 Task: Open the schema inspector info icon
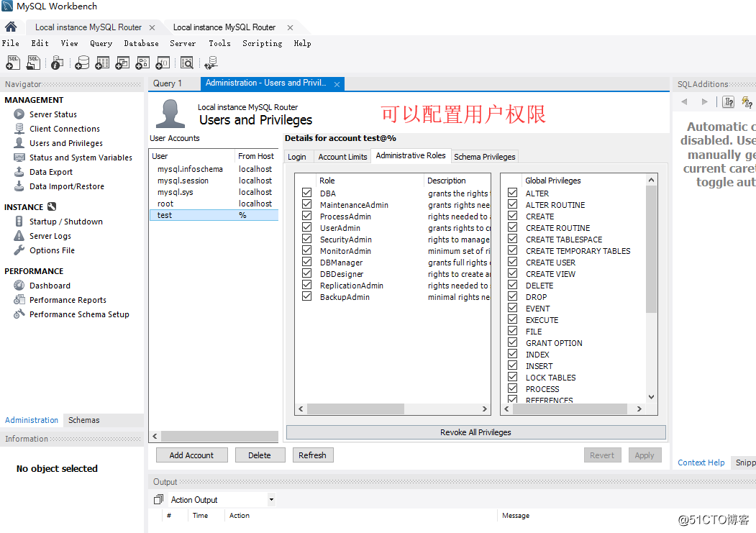click(58, 62)
